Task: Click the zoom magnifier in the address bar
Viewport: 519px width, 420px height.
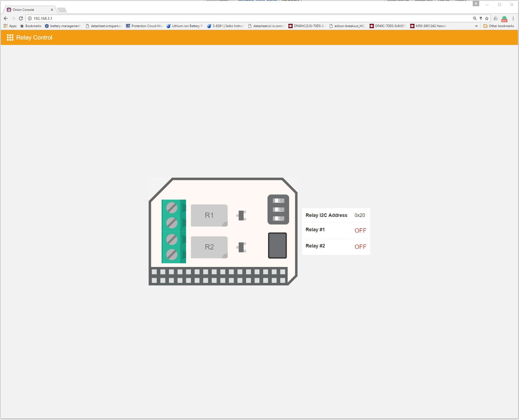Action: [x=474, y=18]
